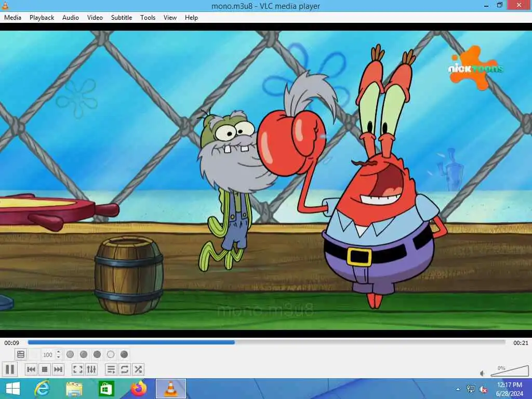Open the Help menu
The width and height of the screenshot is (532, 399).
click(x=191, y=18)
